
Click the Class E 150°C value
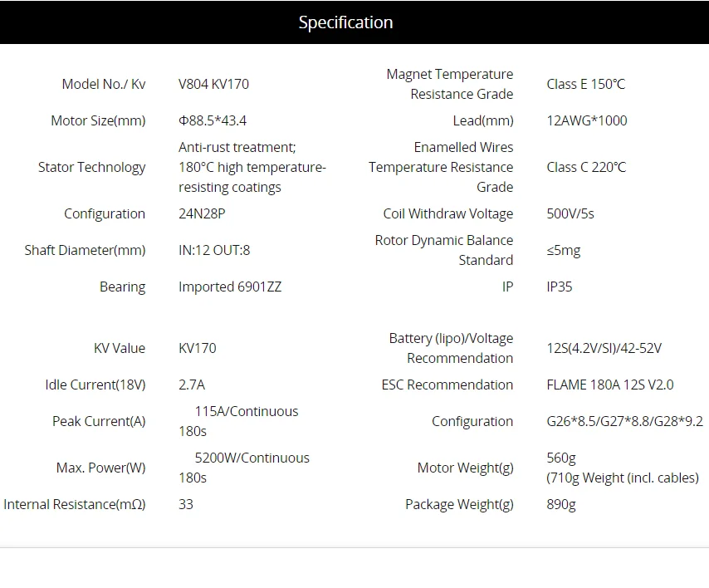click(x=585, y=84)
